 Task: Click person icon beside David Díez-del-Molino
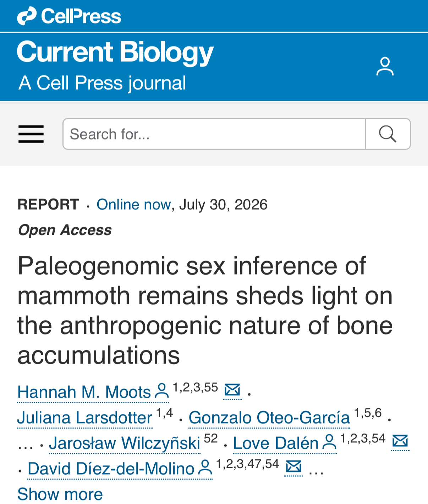[x=205, y=468]
